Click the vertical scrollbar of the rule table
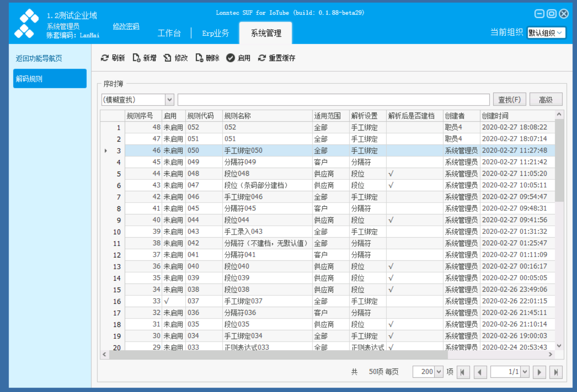The height and width of the screenshot is (392, 577). tap(559, 230)
